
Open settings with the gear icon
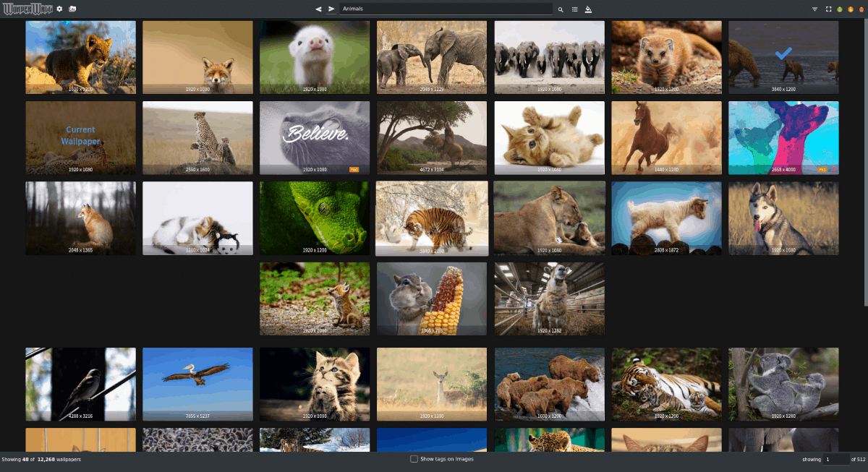(x=59, y=9)
